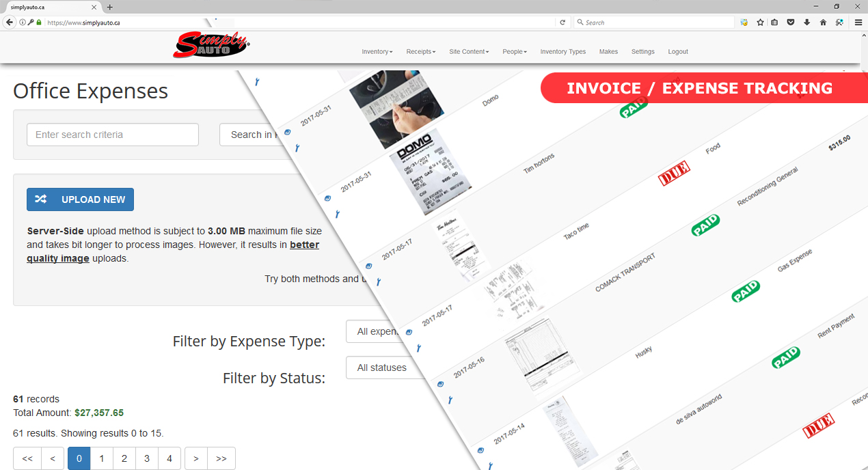Go back using the browser back arrow

pos(10,23)
